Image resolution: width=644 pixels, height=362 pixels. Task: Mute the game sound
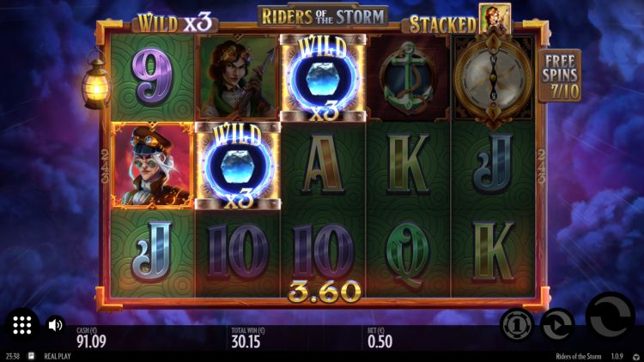pyautogui.click(x=55, y=325)
